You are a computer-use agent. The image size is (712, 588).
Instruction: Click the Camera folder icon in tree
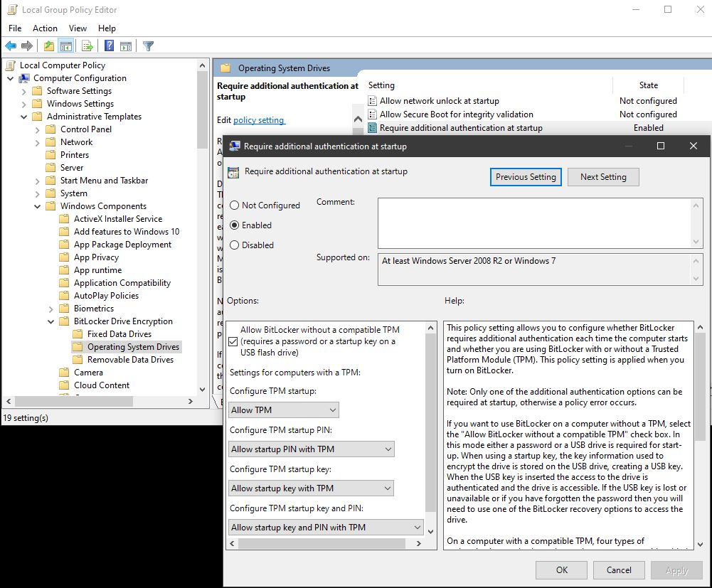tap(64, 373)
